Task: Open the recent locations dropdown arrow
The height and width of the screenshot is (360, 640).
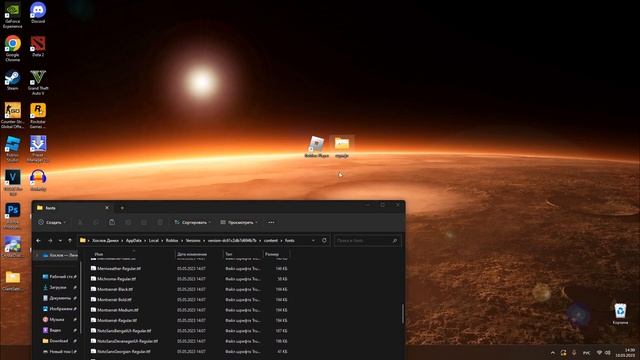Action: coord(60,240)
